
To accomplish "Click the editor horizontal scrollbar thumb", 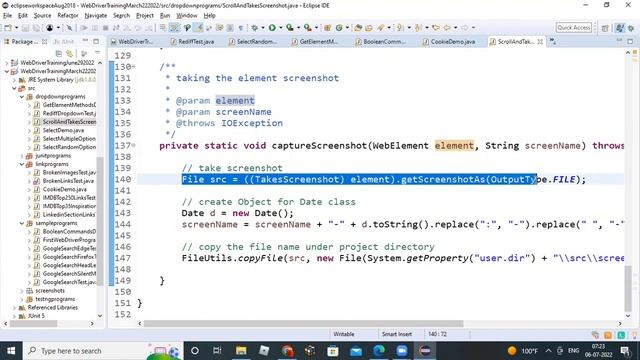I will [x=303, y=324].
